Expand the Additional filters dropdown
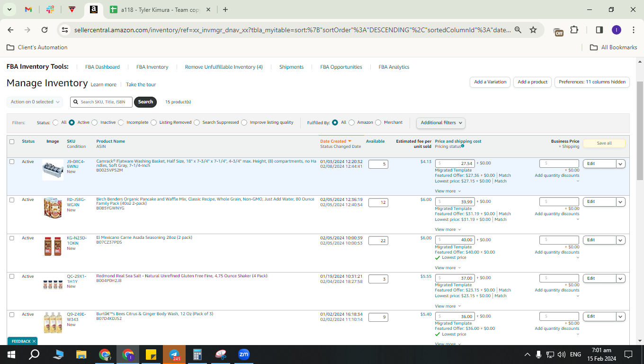644x364 pixels. click(440, 123)
